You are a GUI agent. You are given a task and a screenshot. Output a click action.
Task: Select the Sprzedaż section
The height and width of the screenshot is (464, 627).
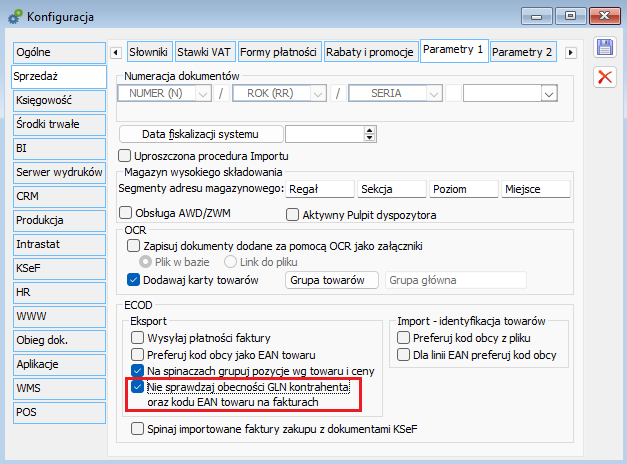pyautogui.click(x=59, y=76)
